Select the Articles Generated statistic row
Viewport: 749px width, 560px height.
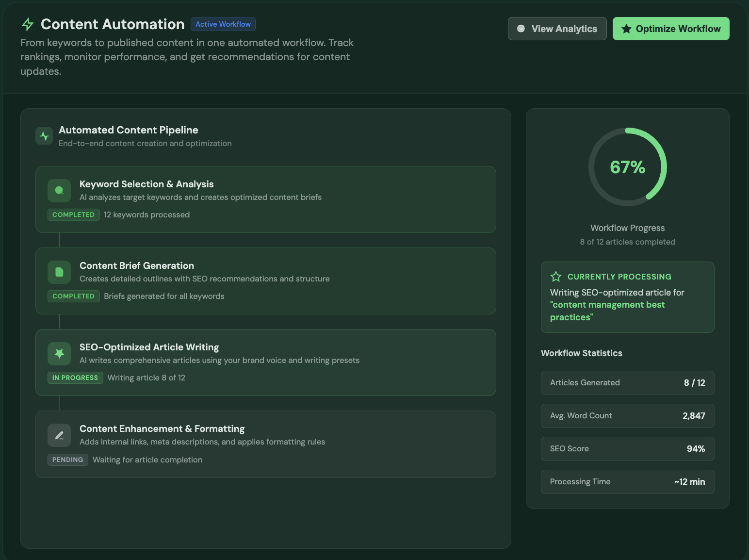click(x=627, y=383)
